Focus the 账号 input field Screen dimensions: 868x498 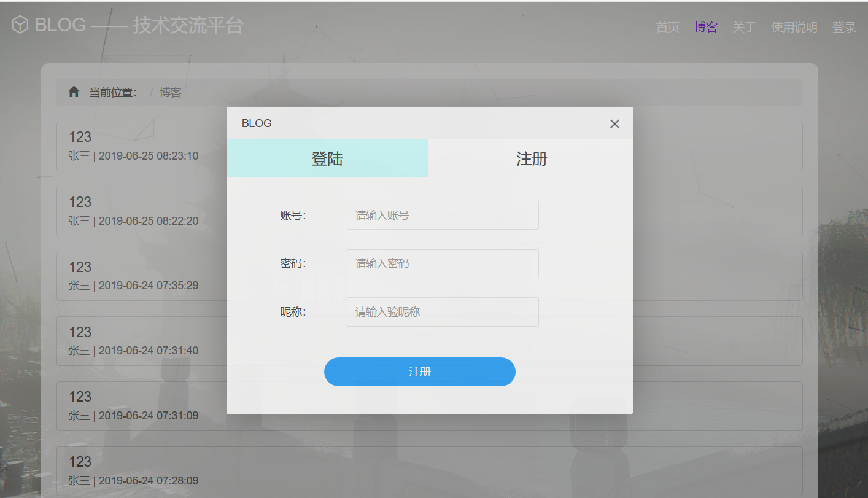[443, 216]
